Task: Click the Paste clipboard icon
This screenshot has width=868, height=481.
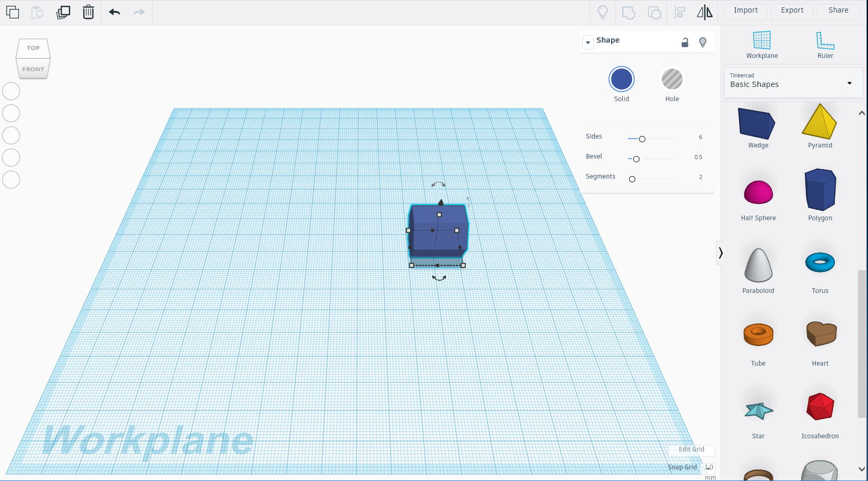Action: pyautogui.click(x=37, y=12)
